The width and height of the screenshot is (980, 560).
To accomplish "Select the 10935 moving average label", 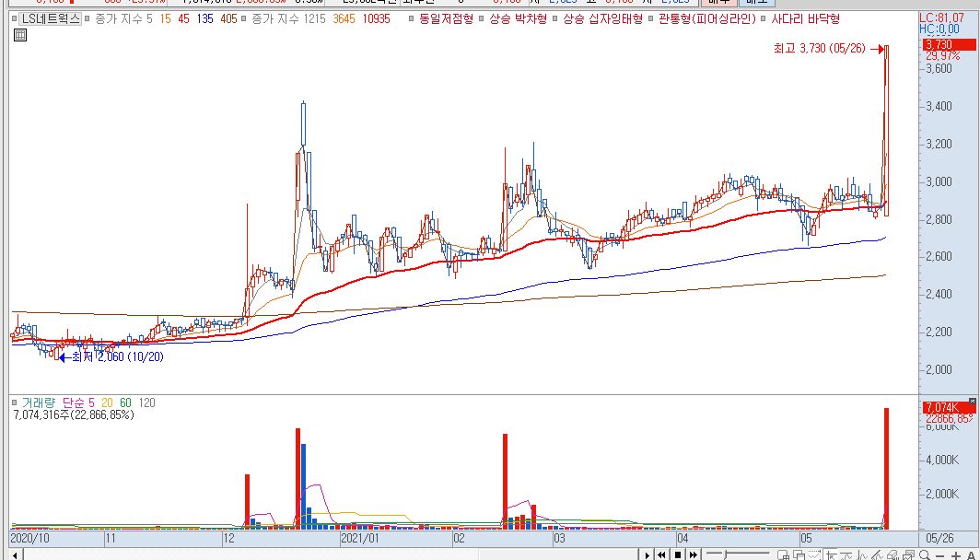I will tap(376, 18).
